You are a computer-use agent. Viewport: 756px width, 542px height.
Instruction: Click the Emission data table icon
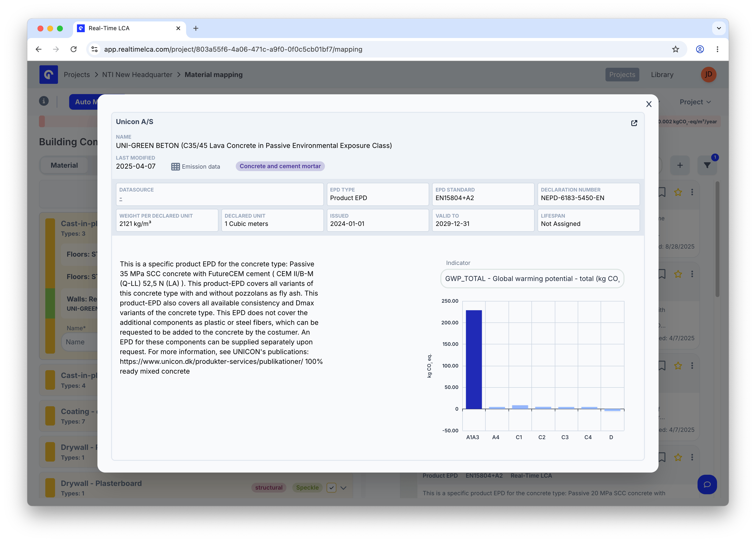(x=175, y=166)
